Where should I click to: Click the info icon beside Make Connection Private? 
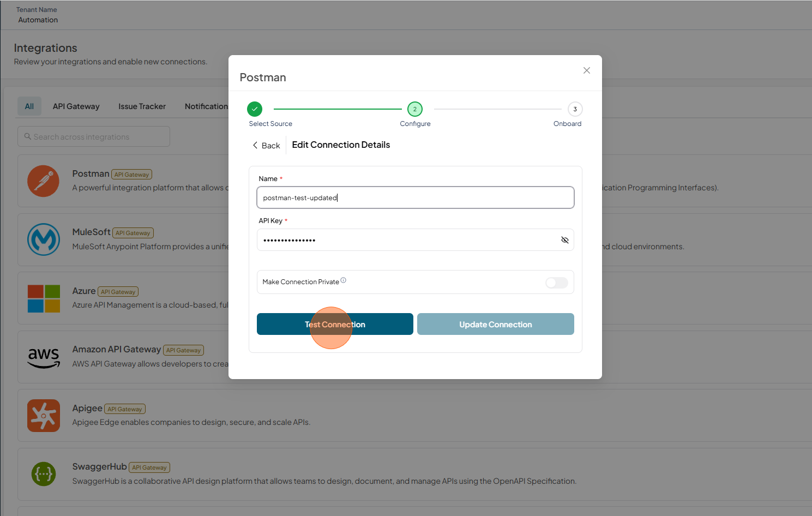click(344, 280)
